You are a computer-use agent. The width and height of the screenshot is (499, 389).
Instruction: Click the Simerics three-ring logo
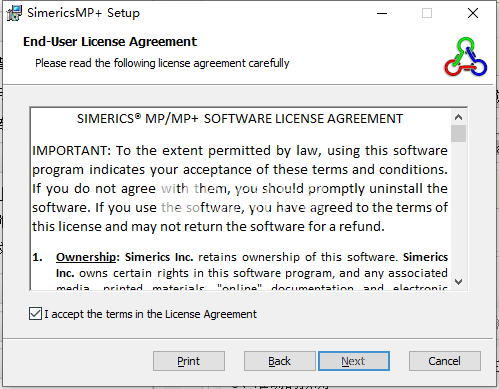(465, 57)
